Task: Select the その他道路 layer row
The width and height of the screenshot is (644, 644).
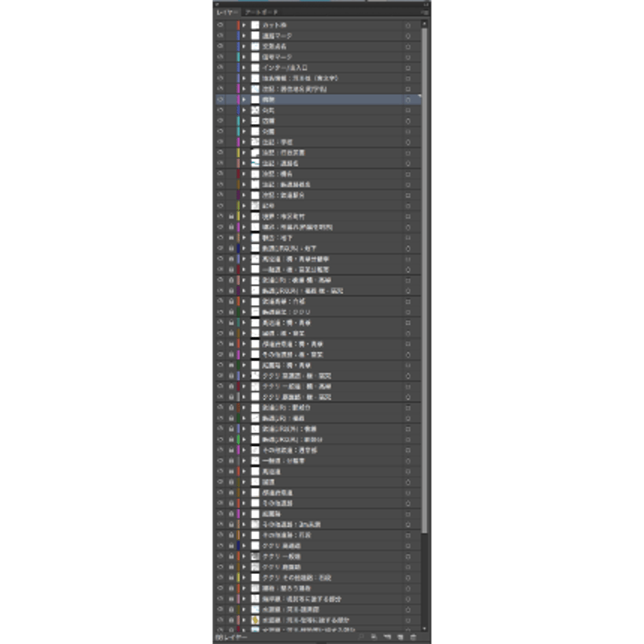Action: 318,503
